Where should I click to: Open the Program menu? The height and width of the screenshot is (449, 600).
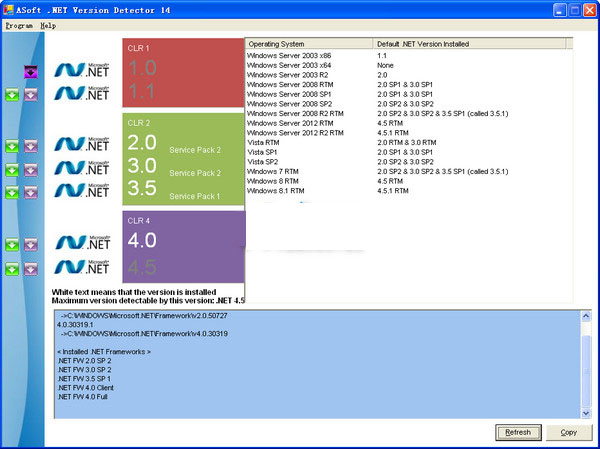click(x=19, y=26)
